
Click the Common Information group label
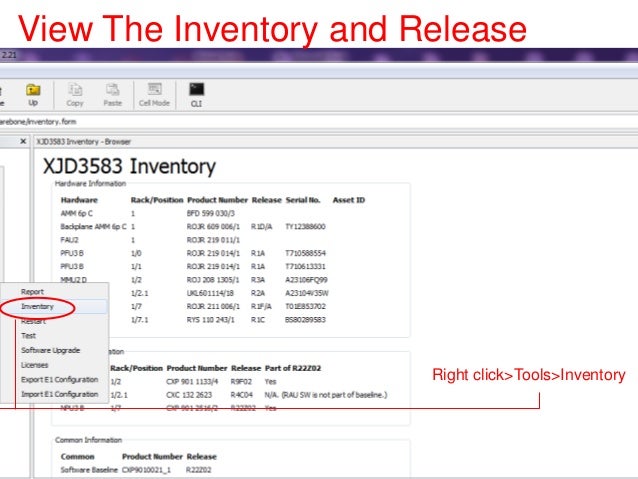tap(89, 440)
